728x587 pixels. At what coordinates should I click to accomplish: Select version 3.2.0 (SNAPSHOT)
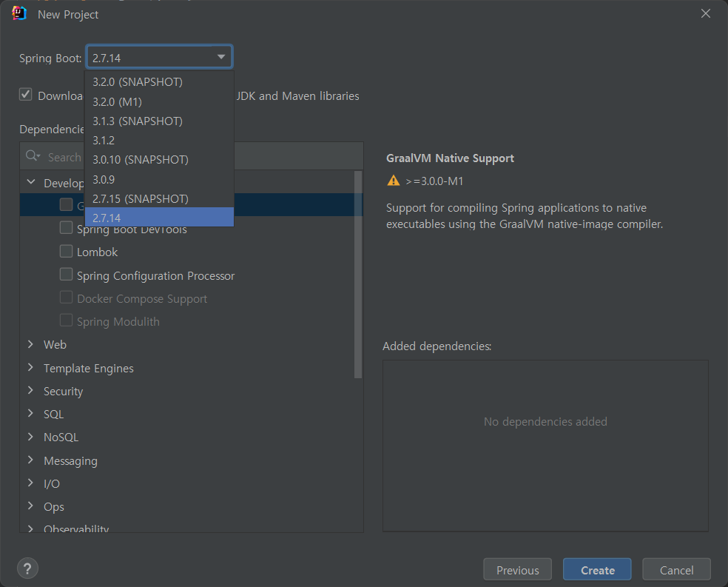pos(159,81)
